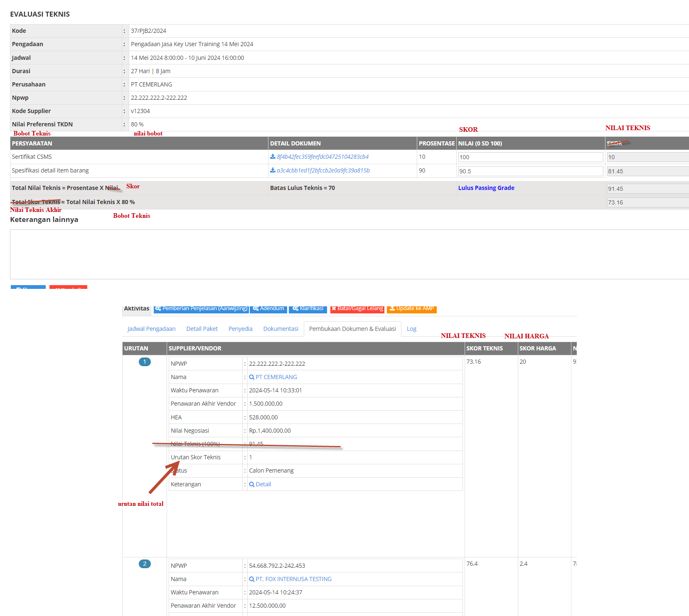689x616 pixels.
Task: Click the Spesifikasi detail item barang text
Action: 50,170
